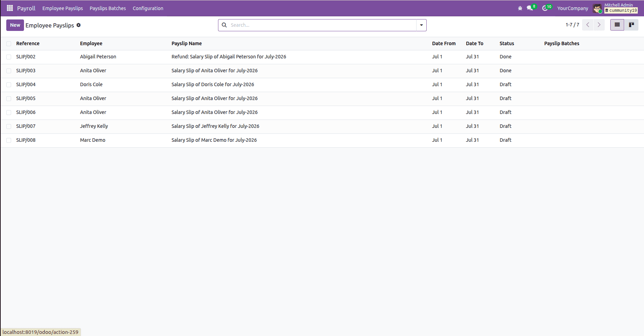Click the Done status of SLIP/002
The height and width of the screenshot is (336, 644).
(x=506, y=57)
